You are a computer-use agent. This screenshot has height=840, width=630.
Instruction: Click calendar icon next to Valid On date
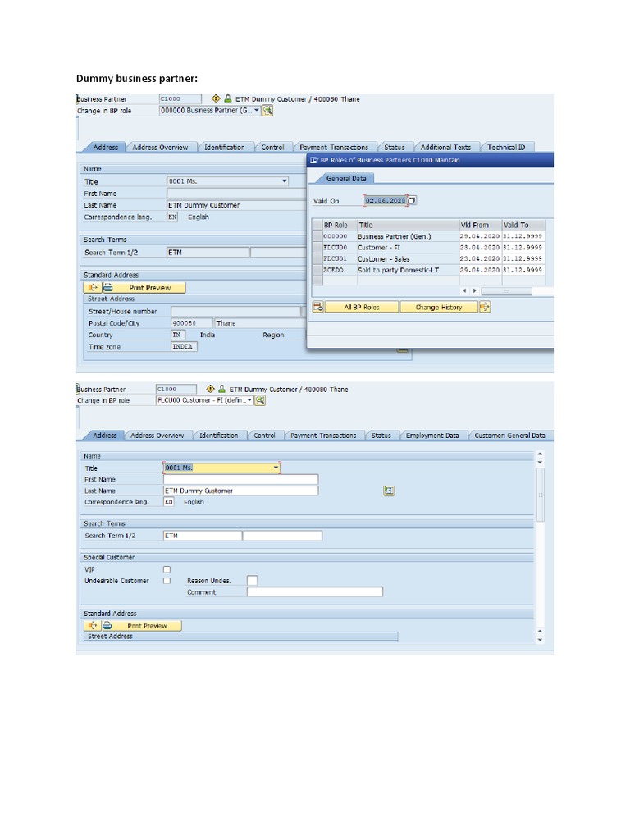coord(412,200)
